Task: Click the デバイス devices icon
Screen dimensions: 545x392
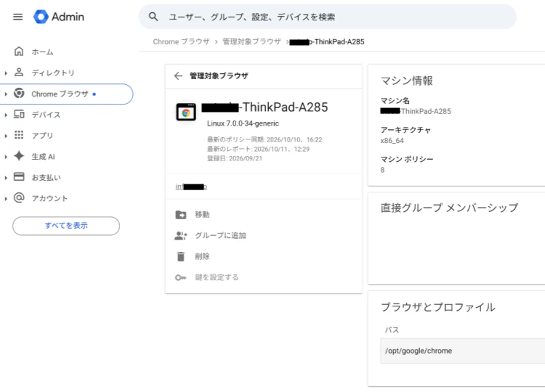Action: (19, 114)
